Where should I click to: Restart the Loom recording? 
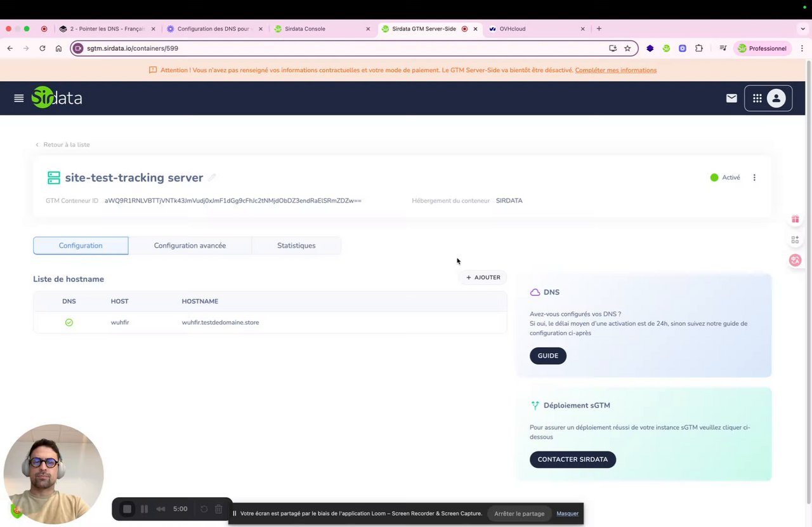(x=204, y=509)
